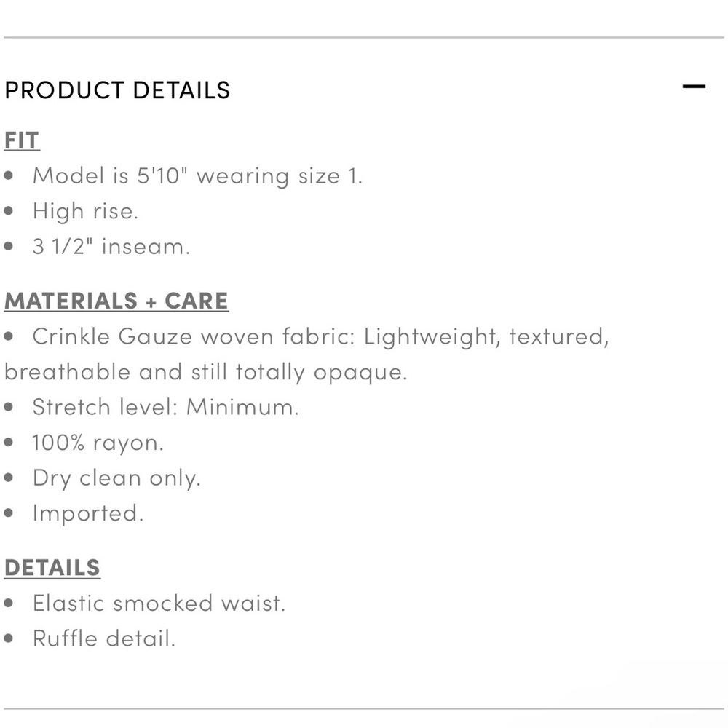Collapse Product Details with minus icon
728x728 pixels.
point(694,87)
